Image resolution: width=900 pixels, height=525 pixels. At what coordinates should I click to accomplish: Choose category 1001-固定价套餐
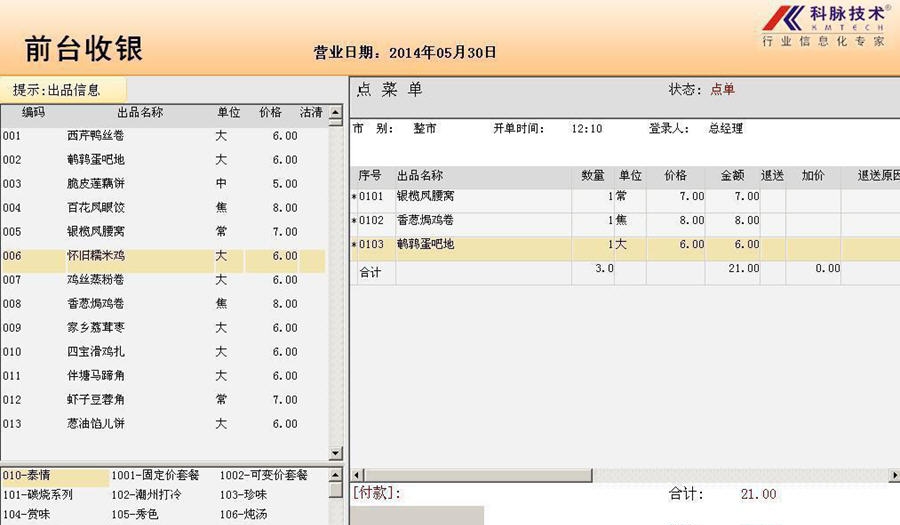(x=155, y=476)
